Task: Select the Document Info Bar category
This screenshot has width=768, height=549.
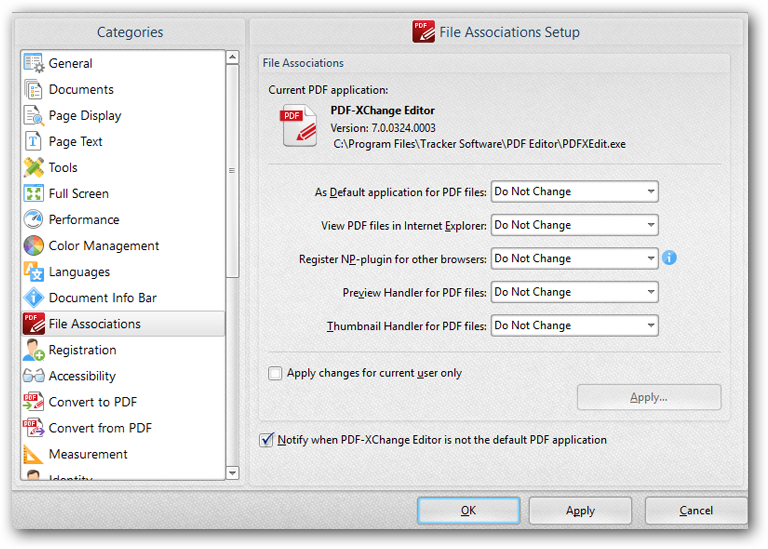Action: [123, 298]
